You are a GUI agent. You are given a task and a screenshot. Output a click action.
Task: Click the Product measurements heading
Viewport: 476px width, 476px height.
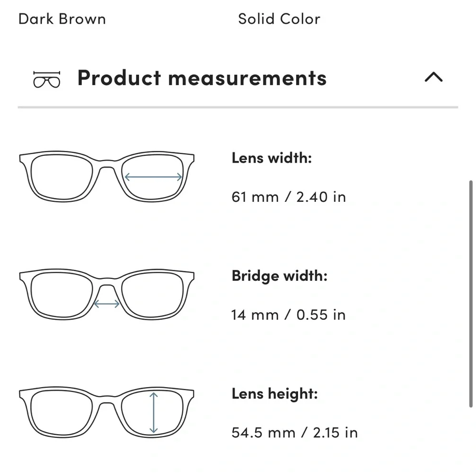(x=202, y=78)
